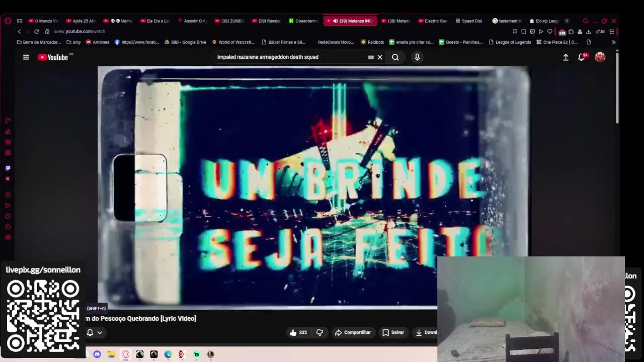The width and height of the screenshot is (644, 362).
Task: Open browser downloads toolbar icon
Action: [588, 31]
